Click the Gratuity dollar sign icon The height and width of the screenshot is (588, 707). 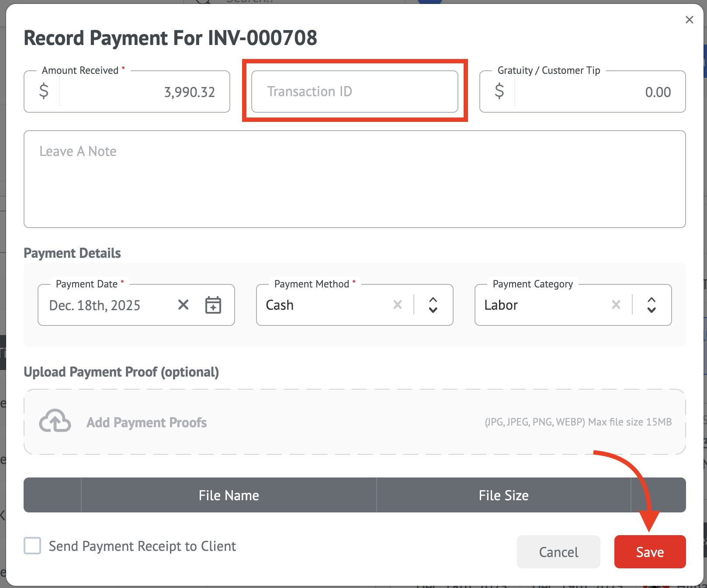(499, 92)
